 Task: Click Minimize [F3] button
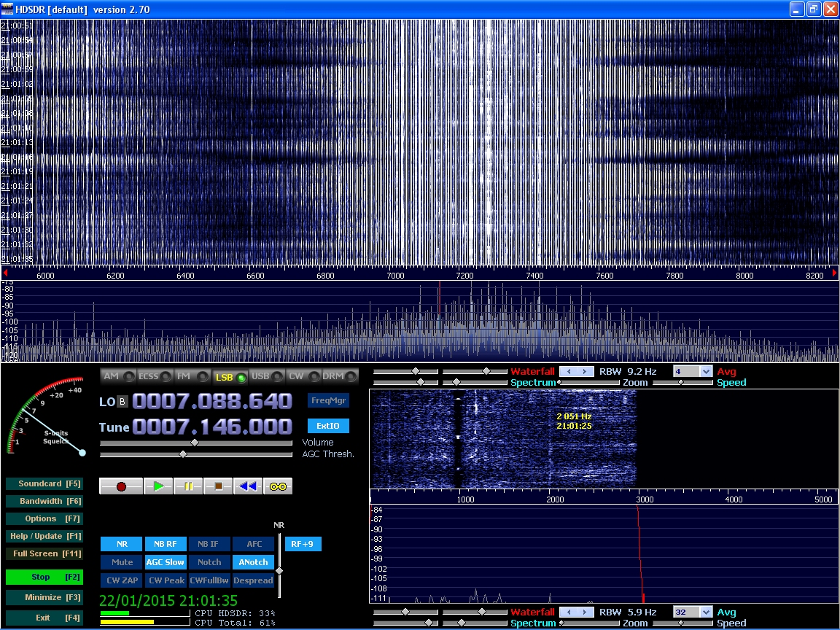(x=44, y=597)
